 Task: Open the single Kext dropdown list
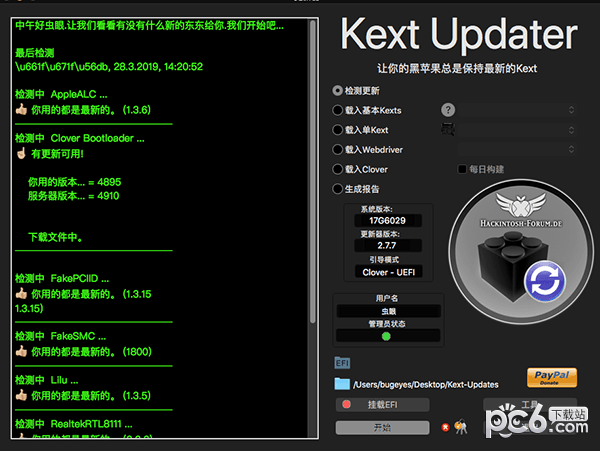(517, 130)
